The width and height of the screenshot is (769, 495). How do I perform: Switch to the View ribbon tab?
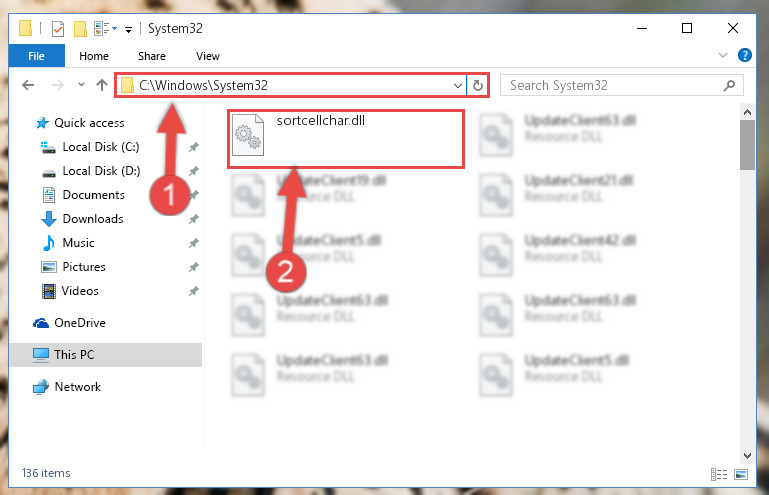point(208,56)
